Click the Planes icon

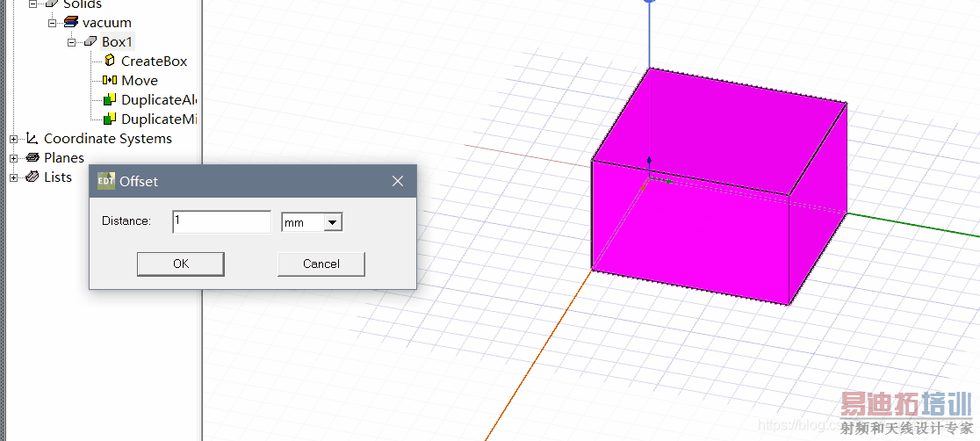tap(32, 157)
